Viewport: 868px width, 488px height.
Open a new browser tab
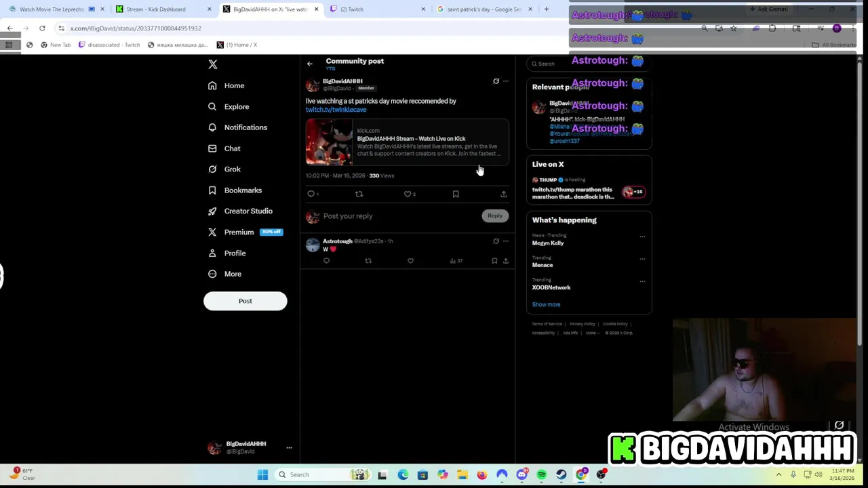(x=547, y=9)
